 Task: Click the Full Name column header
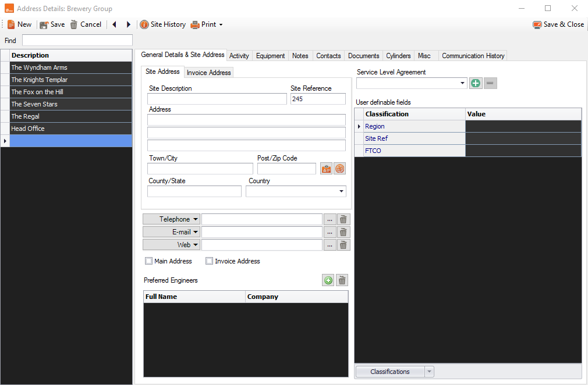[194, 297]
